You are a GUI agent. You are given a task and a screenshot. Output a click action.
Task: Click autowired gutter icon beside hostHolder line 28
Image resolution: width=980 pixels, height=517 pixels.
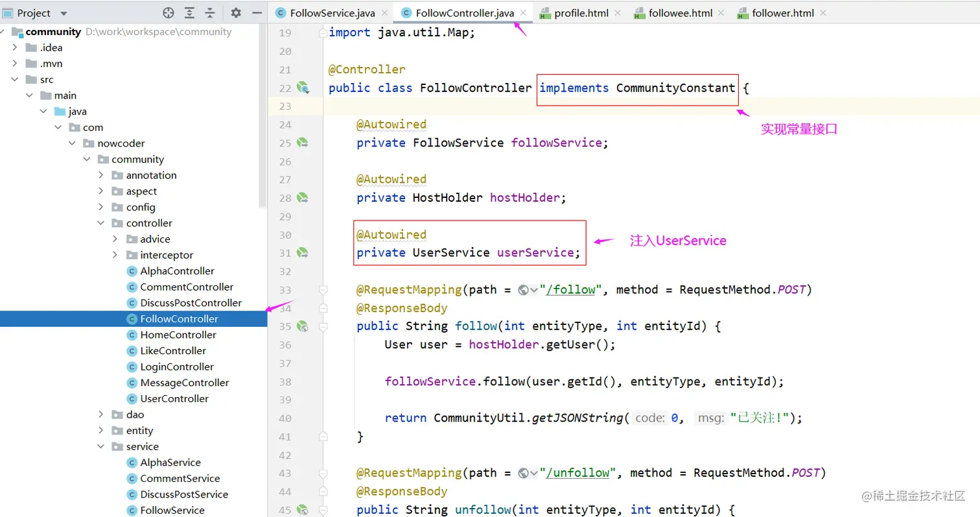pyautogui.click(x=302, y=197)
